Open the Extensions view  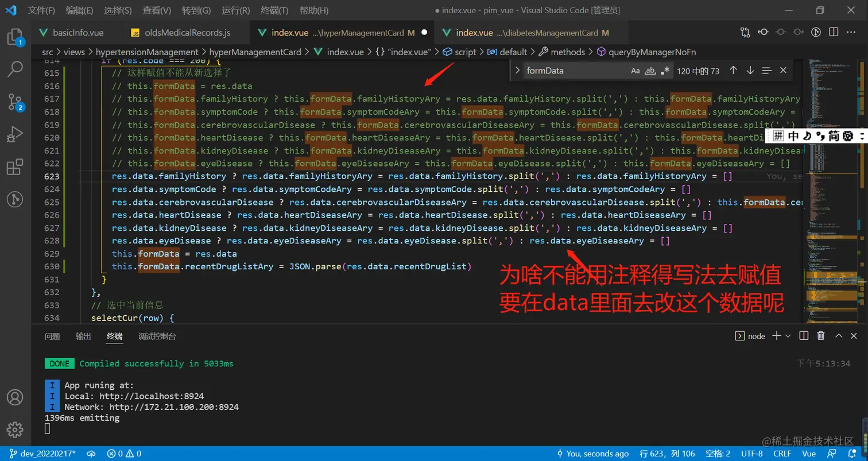tap(14, 168)
